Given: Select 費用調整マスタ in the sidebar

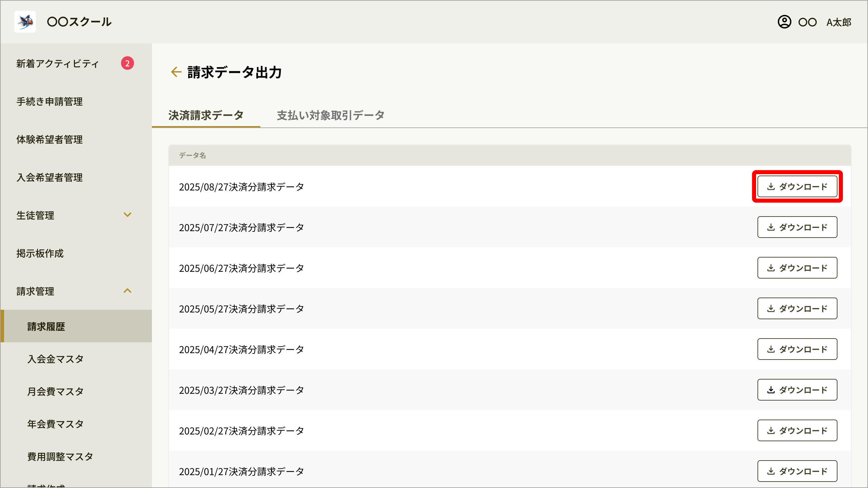Looking at the screenshot, I should (60, 456).
